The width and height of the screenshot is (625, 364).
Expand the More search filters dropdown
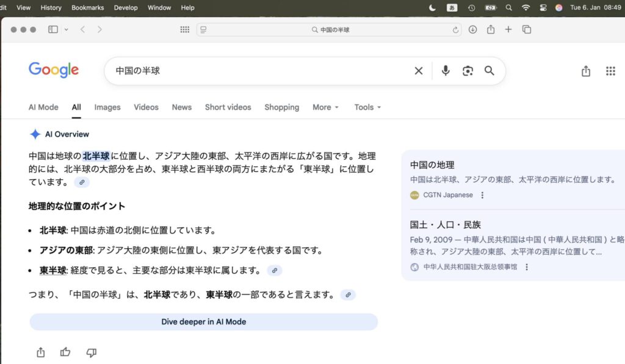pyautogui.click(x=325, y=107)
